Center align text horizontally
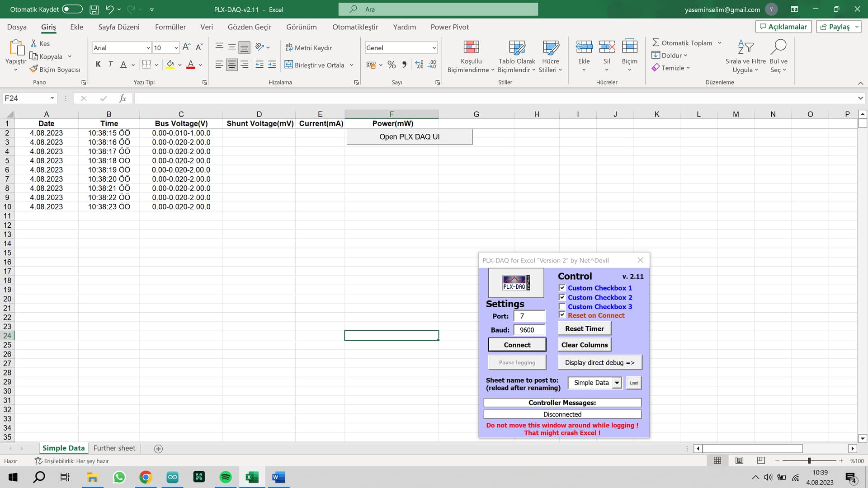 coord(231,65)
